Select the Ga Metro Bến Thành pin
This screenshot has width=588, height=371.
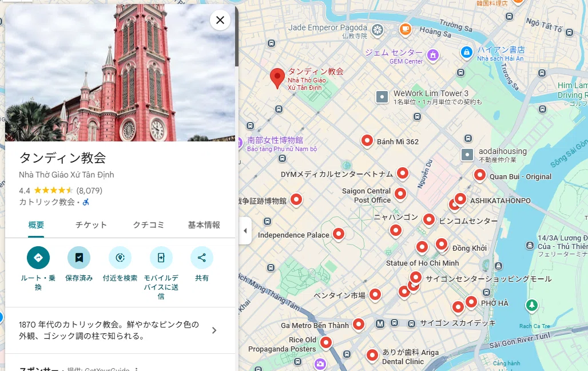coord(359,325)
